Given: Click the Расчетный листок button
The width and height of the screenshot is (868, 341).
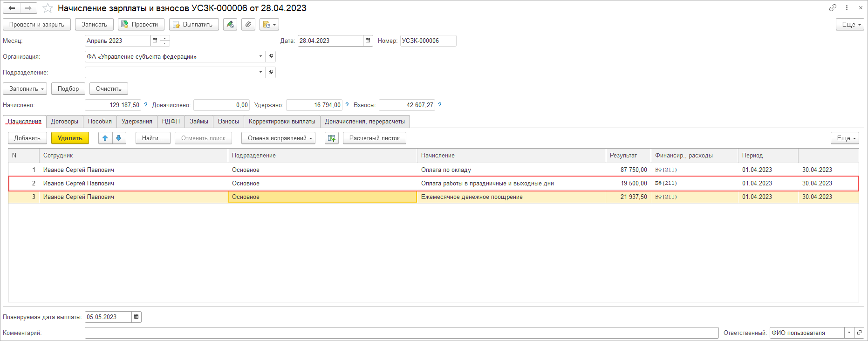Looking at the screenshot, I should click(375, 138).
